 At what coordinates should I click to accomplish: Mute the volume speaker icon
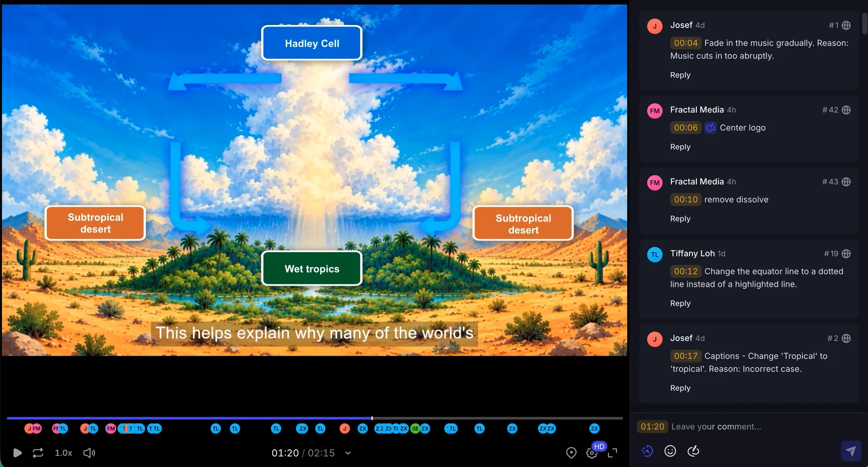pyautogui.click(x=89, y=453)
